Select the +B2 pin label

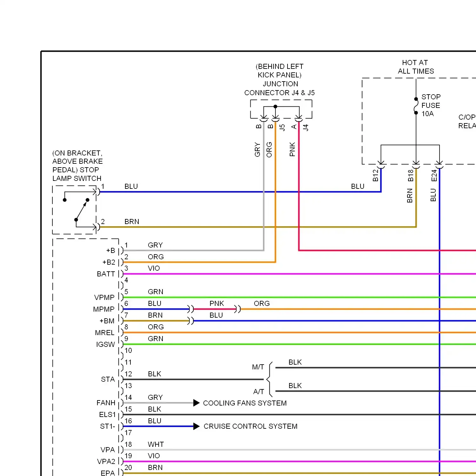coord(109,262)
